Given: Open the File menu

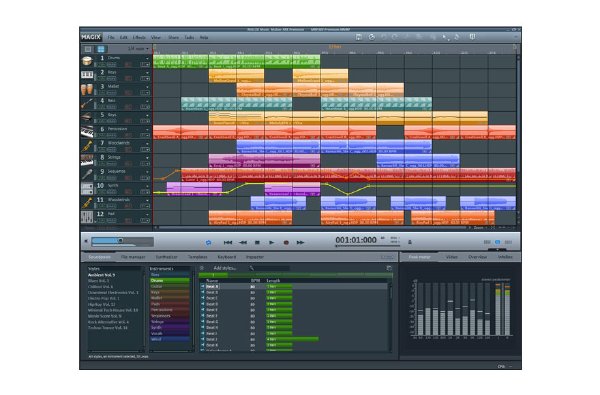Looking at the screenshot, I should pyautogui.click(x=111, y=38).
